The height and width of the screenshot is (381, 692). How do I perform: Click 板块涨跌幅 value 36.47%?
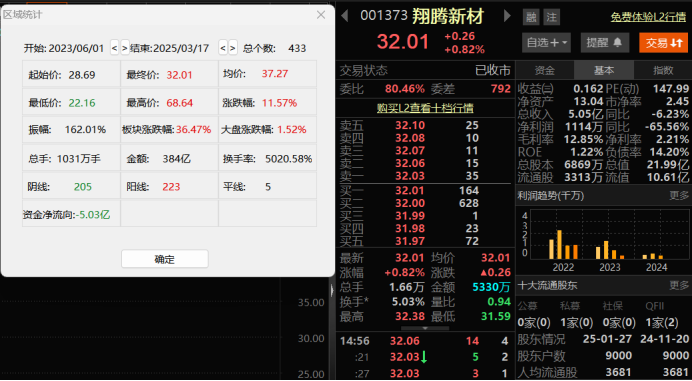coord(193,130)
